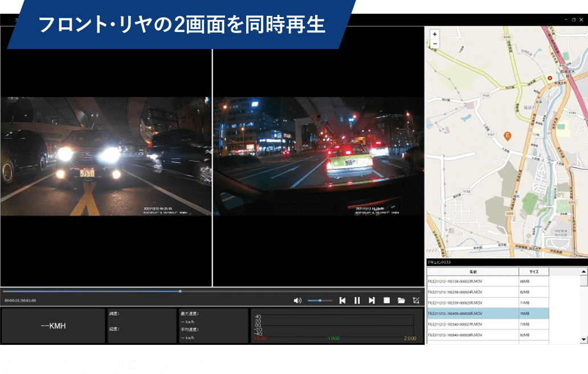Click the orange E marker on map
The height and width of the screenshot is (374, 588).
coord(507,136)
